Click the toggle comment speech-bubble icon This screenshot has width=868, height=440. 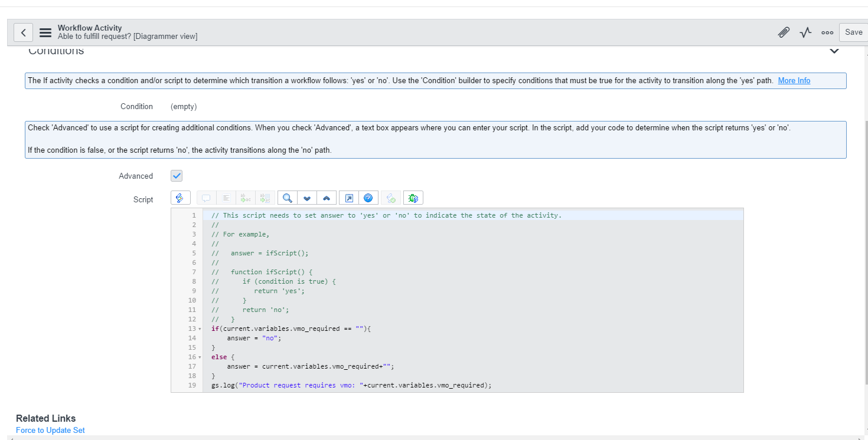click(x=206, y=198)
